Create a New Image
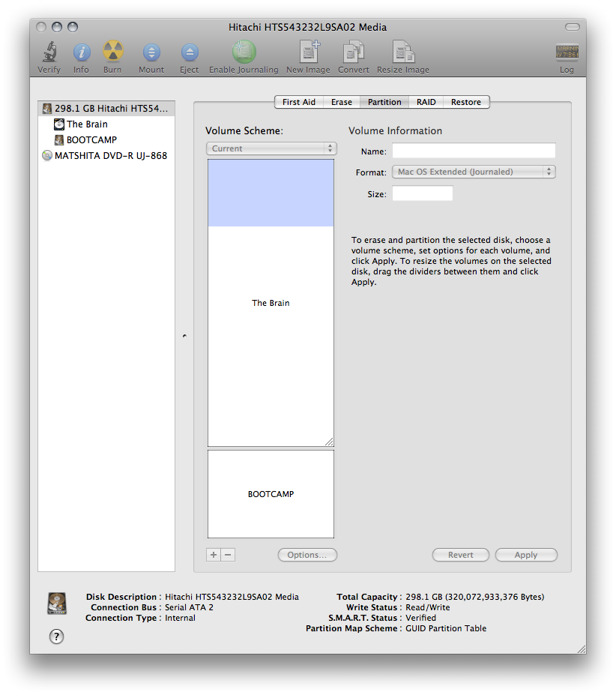 308,52
